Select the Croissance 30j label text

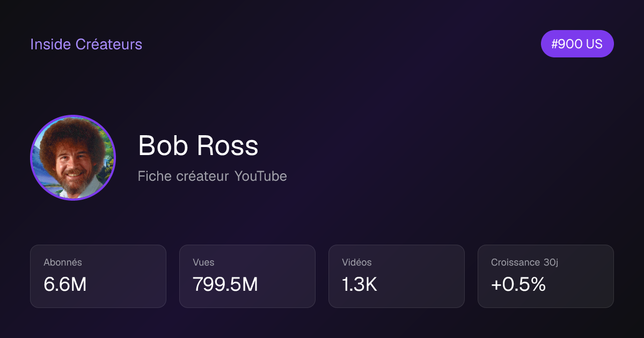point(525,262)
